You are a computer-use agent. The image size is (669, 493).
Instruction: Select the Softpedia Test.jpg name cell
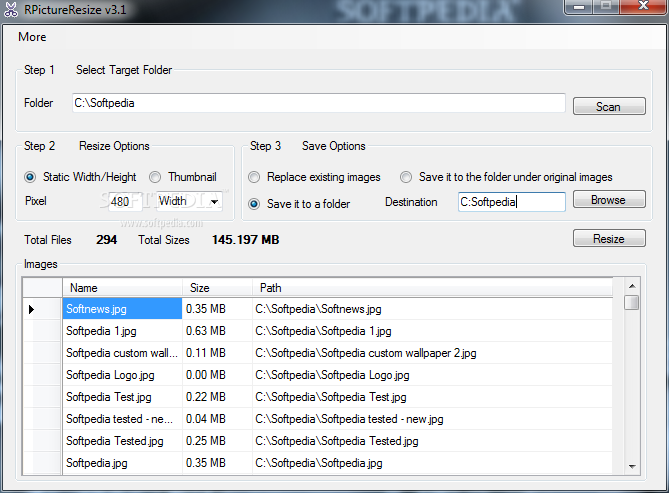(x=122, y=397)
